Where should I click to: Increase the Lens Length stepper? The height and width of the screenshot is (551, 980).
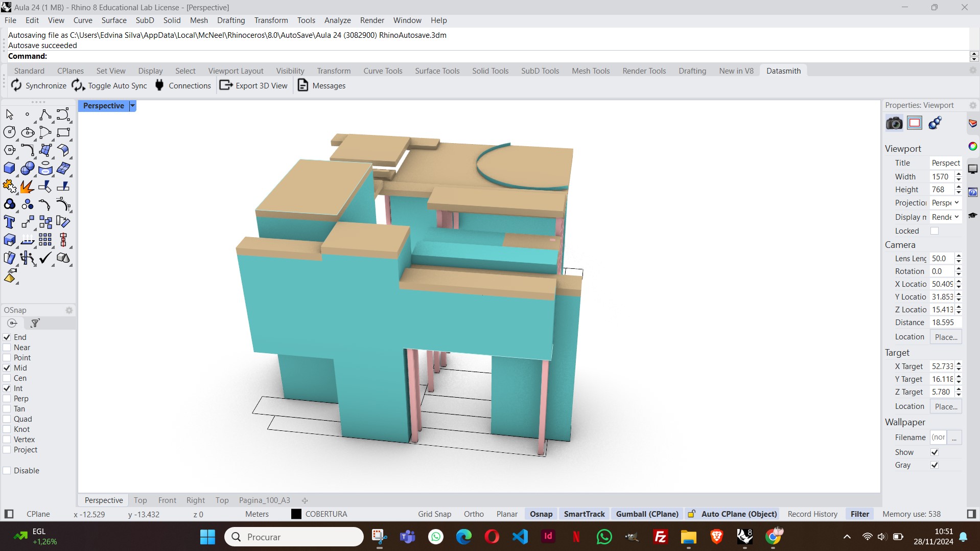pos(959,256)
